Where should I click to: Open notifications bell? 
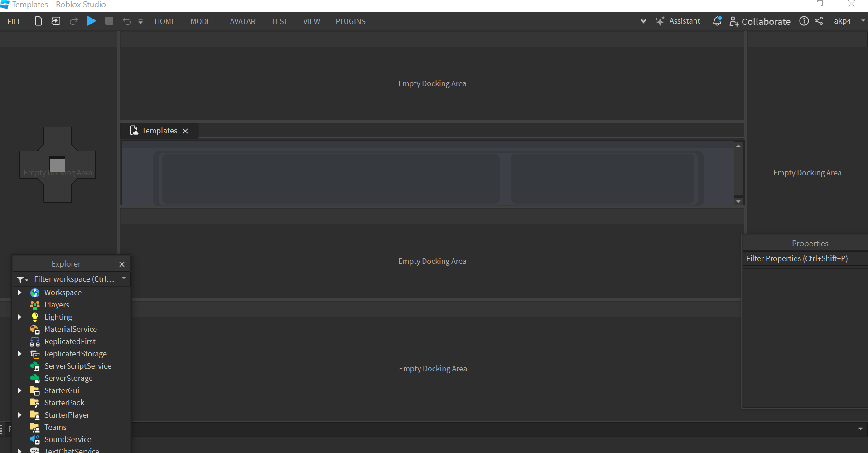point(717,21)
